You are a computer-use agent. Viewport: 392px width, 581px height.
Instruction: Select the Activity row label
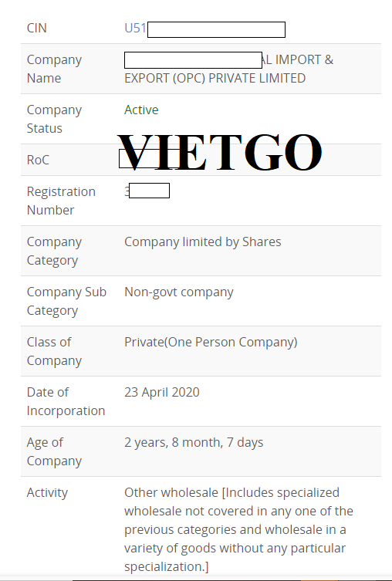pos(47,492)
